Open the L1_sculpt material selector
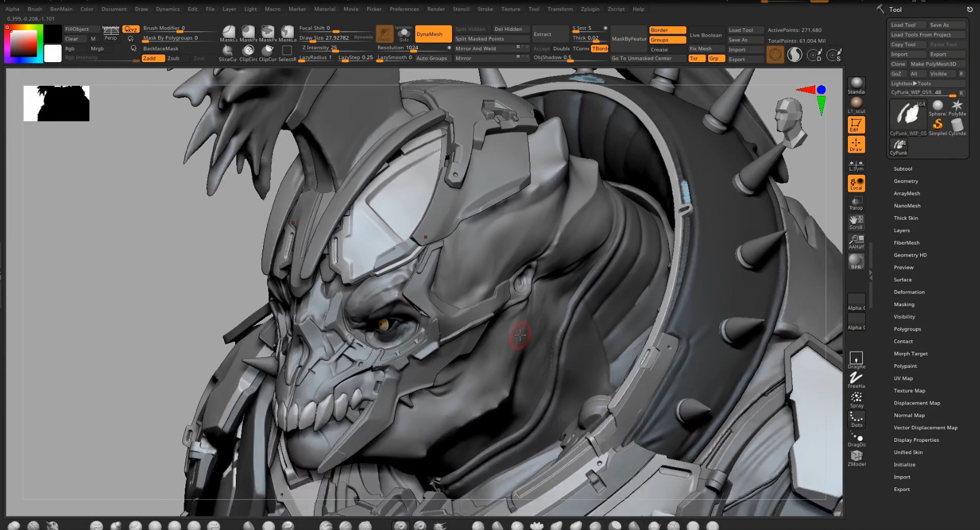Viewport: 980px width, 530px height. 856,105
